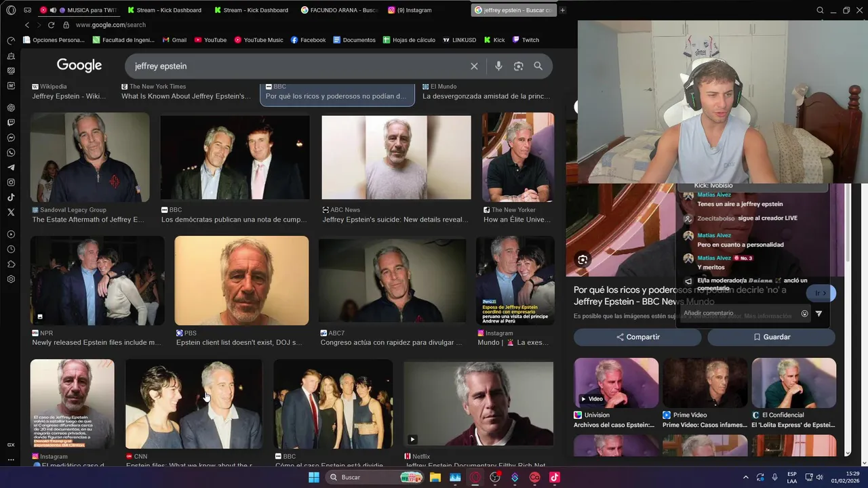Open File Explorer from the taskbar
This screenshot has height=488, width=868.
pos(435,477)
